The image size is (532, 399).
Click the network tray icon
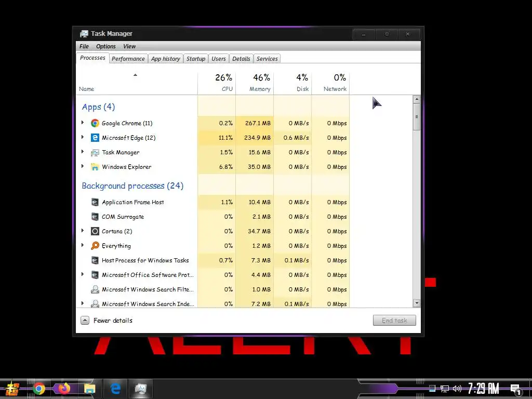[x=445, y=389]
